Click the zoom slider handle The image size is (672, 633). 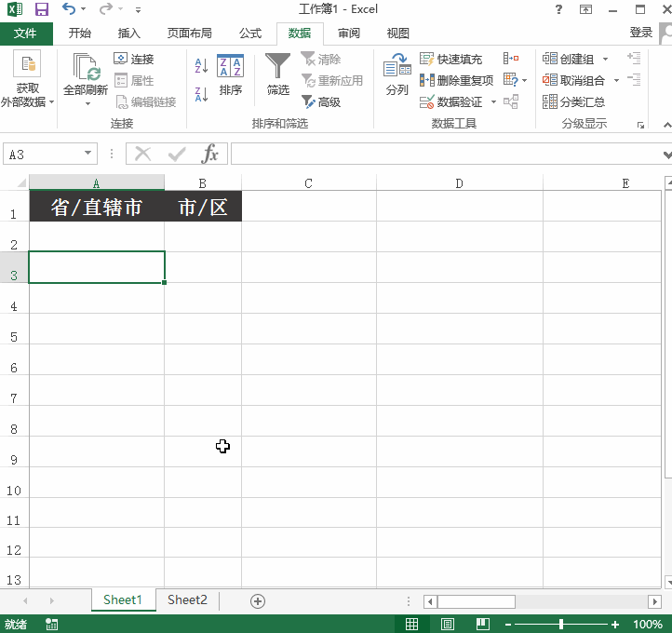[560, 624]
